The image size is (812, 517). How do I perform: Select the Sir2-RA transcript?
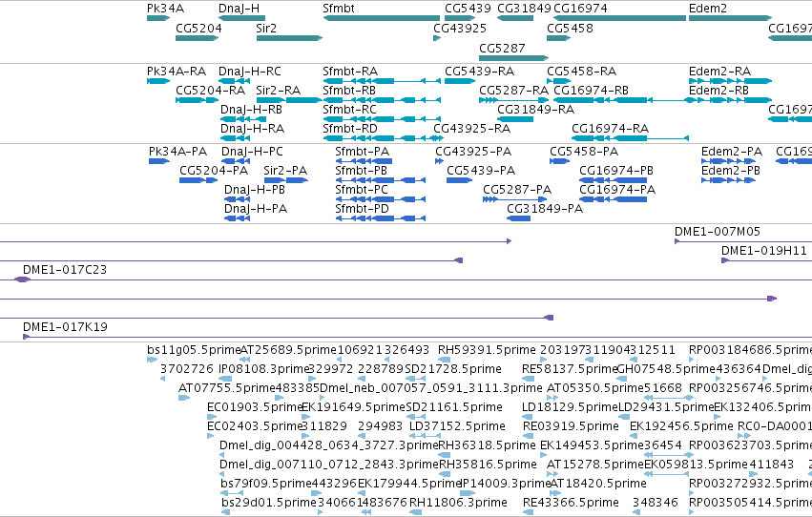(289, 100)
